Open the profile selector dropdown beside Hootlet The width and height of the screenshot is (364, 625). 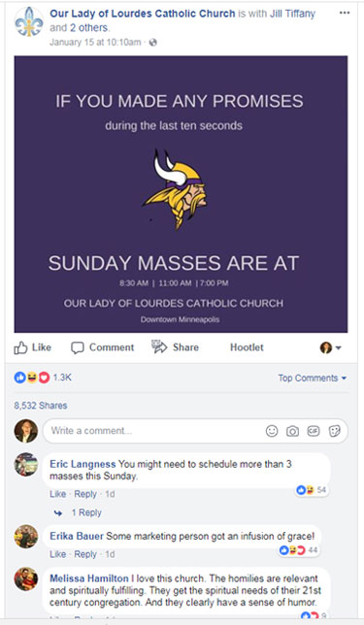[330, 347]
